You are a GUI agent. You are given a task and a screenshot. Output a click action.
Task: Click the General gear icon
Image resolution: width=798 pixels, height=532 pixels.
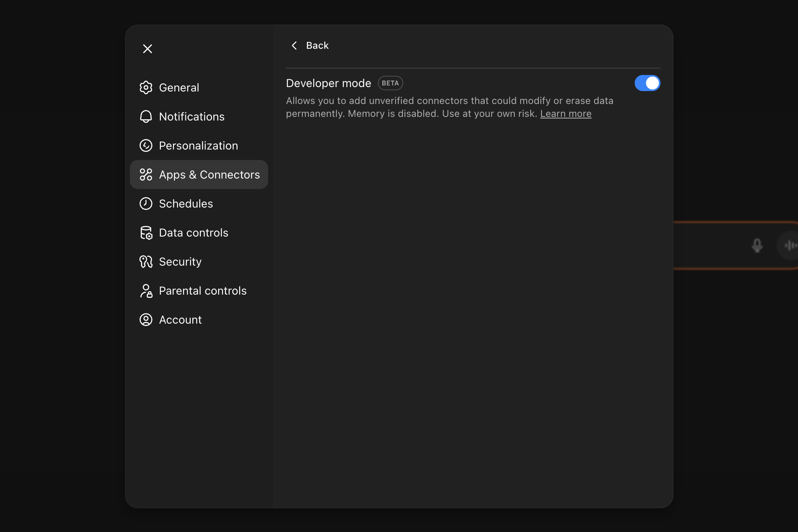pyautogui.click(x=146, y=87)
